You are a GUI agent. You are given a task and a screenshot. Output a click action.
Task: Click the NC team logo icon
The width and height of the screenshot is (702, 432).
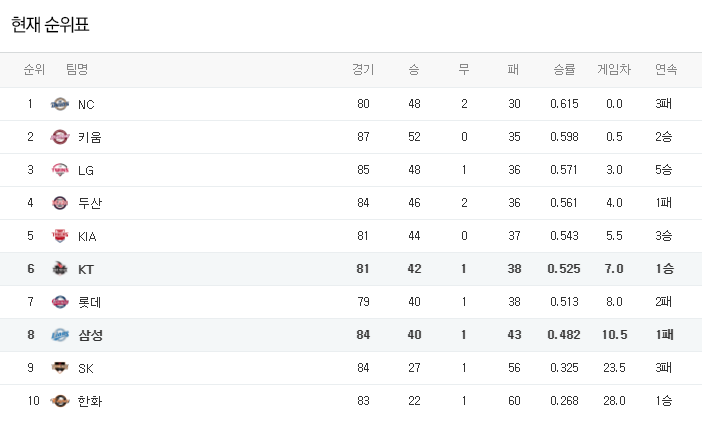60,104
